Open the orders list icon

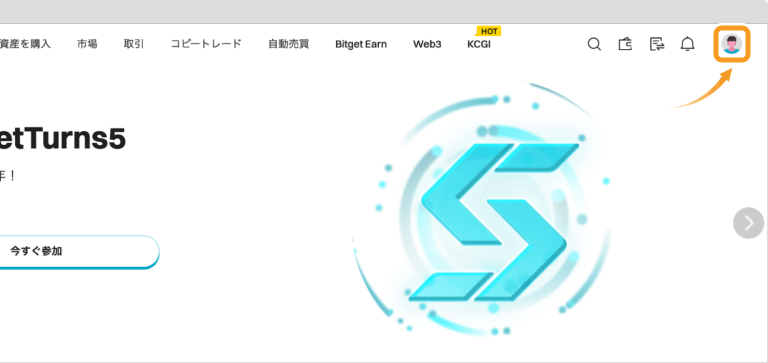[657, 44]
